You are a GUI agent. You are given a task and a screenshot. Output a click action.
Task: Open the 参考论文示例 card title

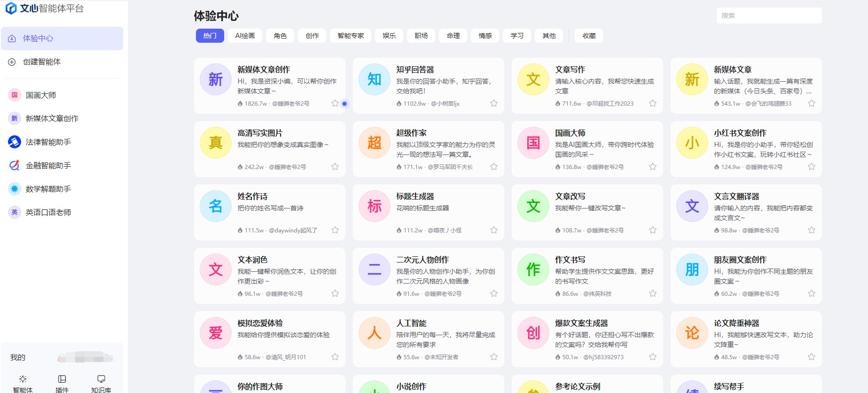[578, 386]
